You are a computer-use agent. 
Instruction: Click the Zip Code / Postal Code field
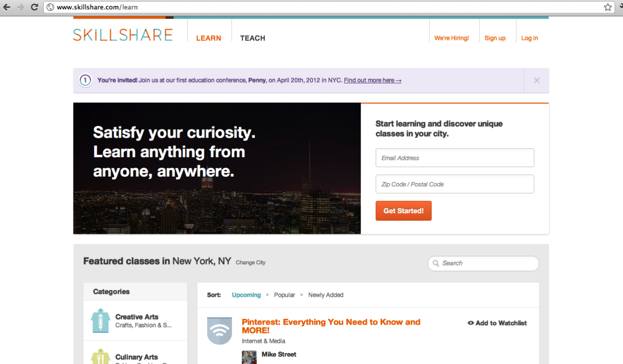coord(455,184)
